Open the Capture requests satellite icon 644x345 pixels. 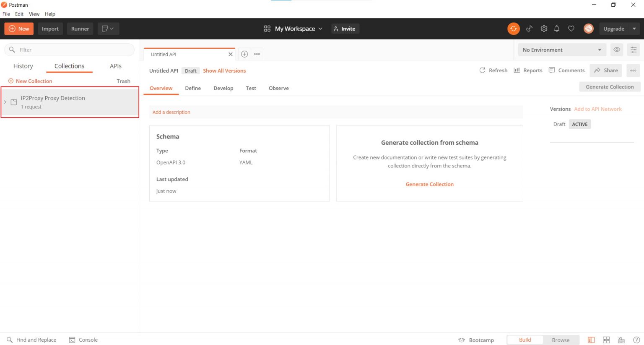click(x=529, y=29)
